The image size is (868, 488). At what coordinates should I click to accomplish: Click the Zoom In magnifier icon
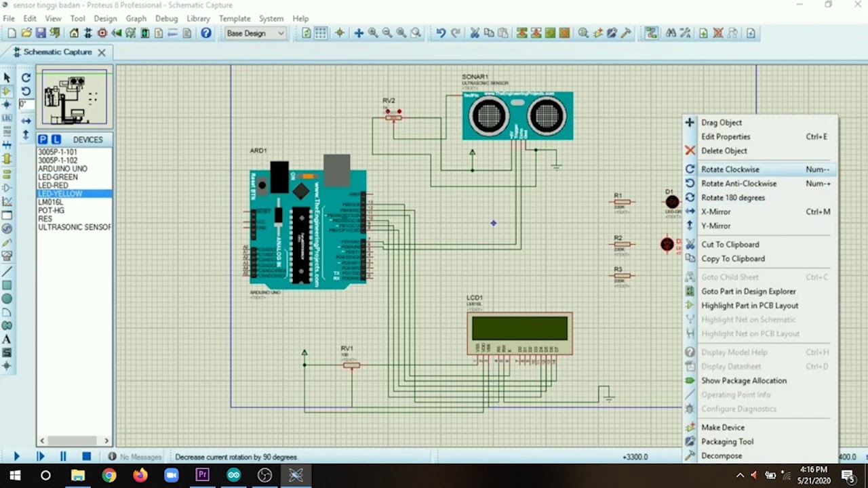[373, 33]
